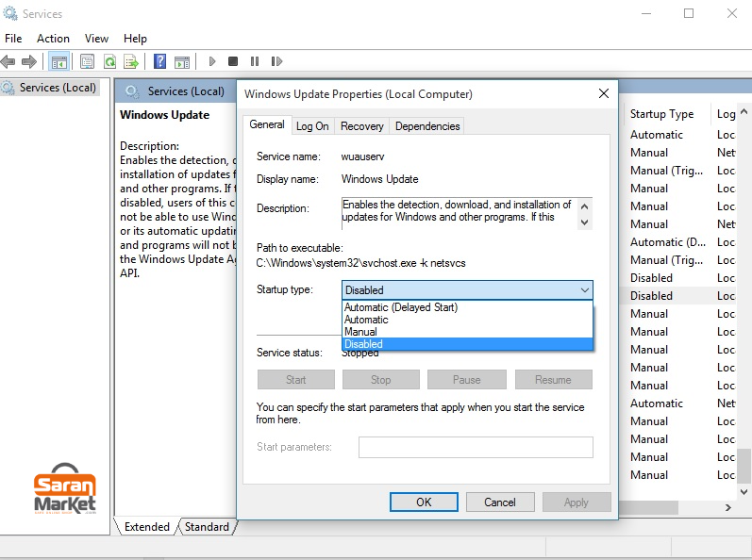Click the Export List toolbar icon
Screen dimensions: 752x560
[x=131, y=61]
